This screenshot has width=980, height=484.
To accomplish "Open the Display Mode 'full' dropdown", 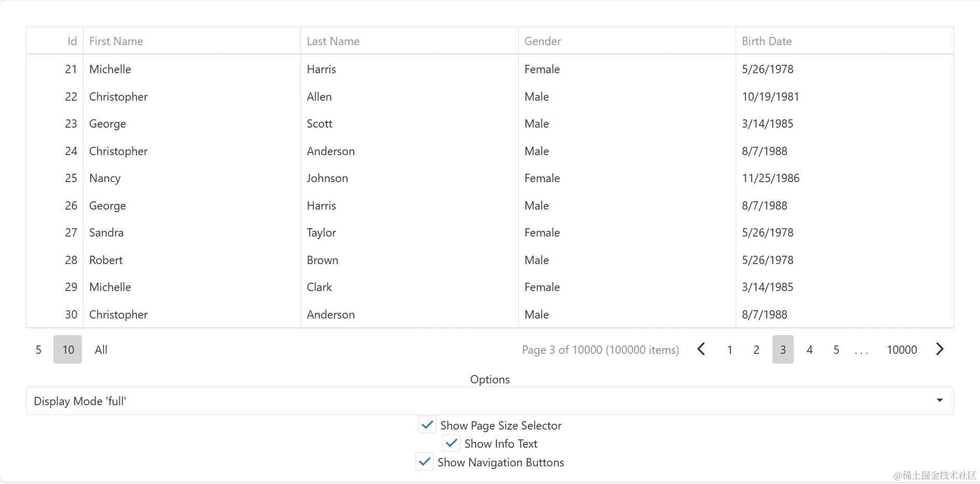I will point(489,401).
